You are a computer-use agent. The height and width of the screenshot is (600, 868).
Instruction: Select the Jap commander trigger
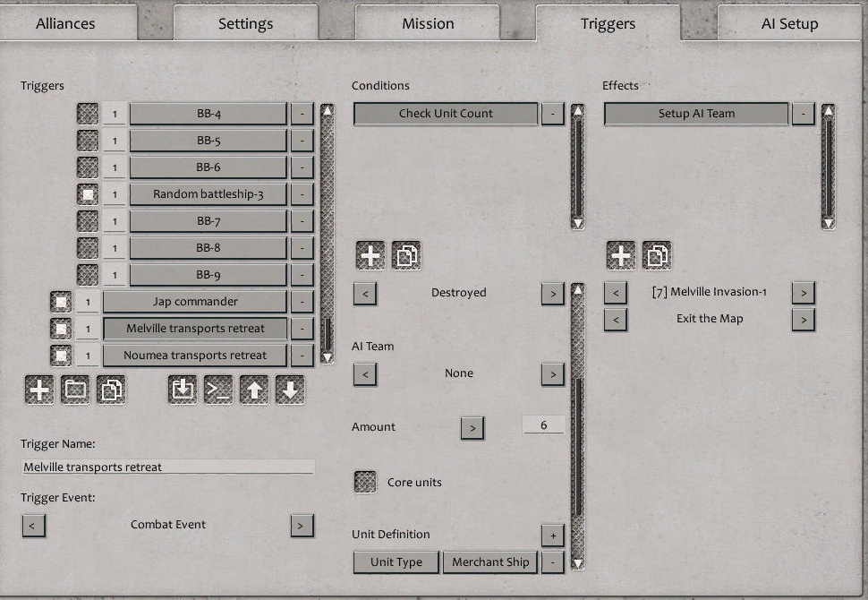point(195,302)
